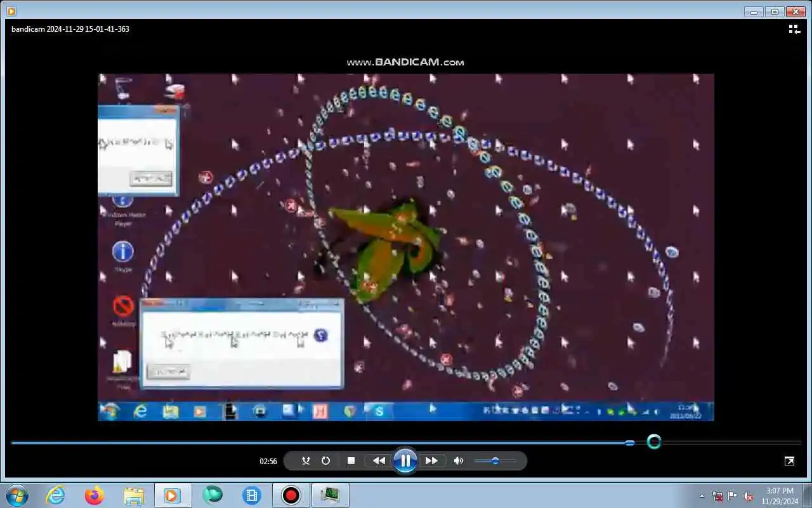
Task: Open Windows Explorer folder icon in taskbar
Action: [x=134, y=495]
